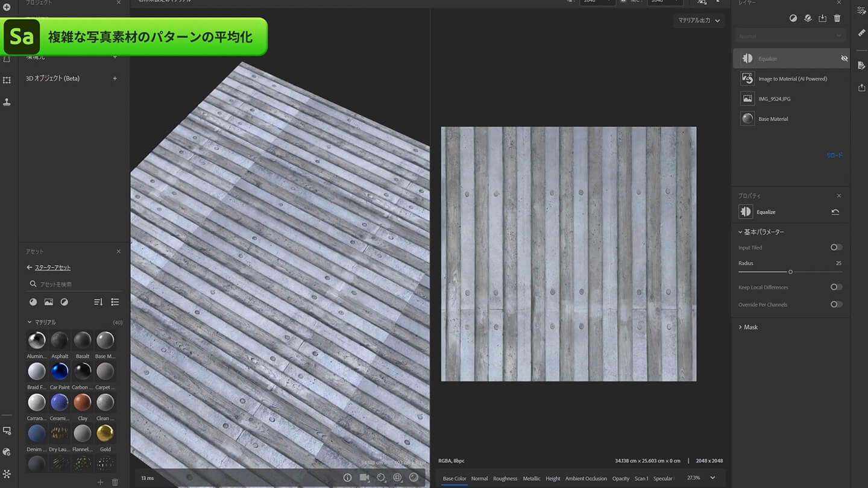Enable the Keep Local Differences toggle
This screenshot has height=488, width=868.
[836, 287]
